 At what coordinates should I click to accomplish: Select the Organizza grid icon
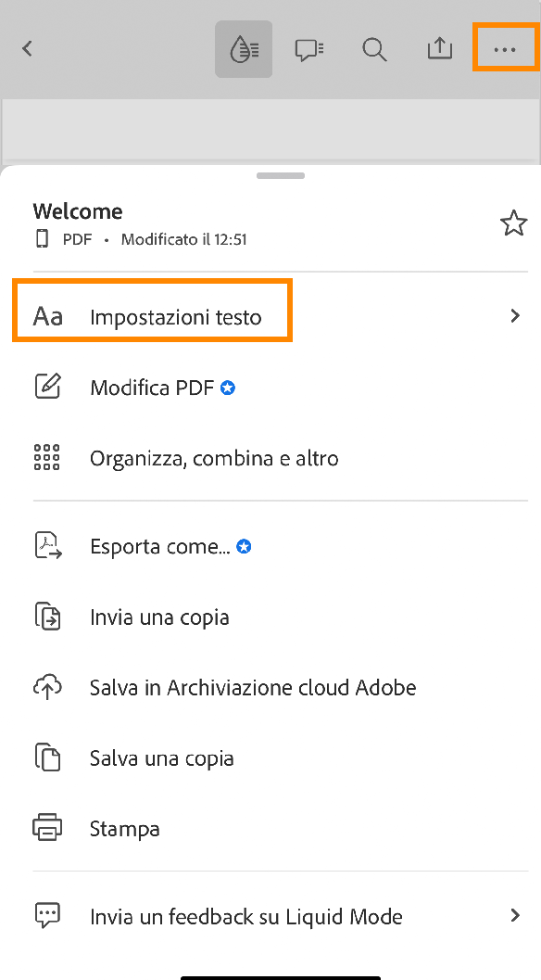point(46,457)
